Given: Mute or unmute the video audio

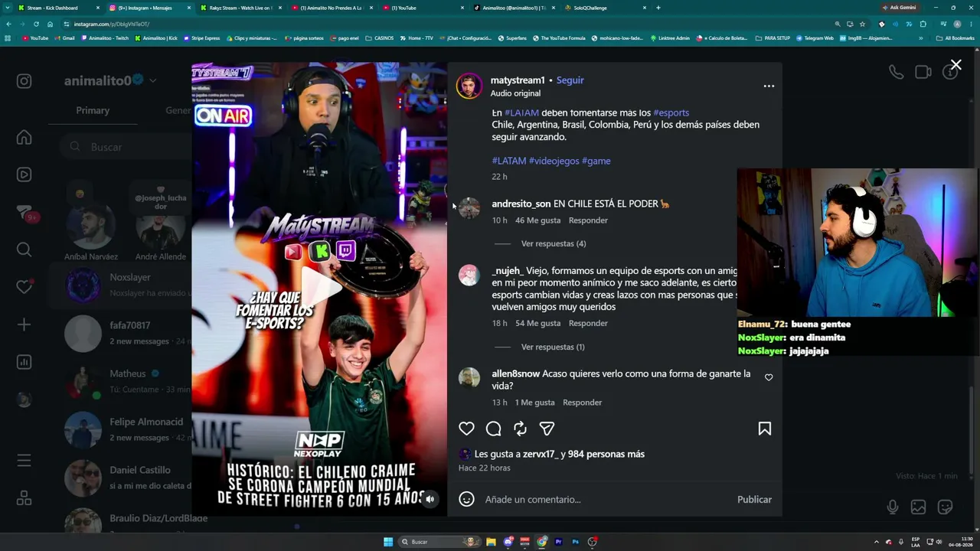Looking at the screenshot, I should pos(430,499).
